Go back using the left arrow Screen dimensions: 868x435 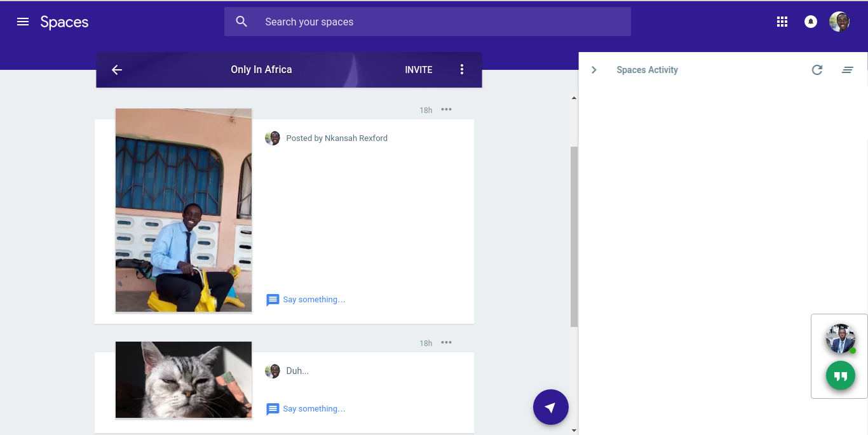(117, 70)
